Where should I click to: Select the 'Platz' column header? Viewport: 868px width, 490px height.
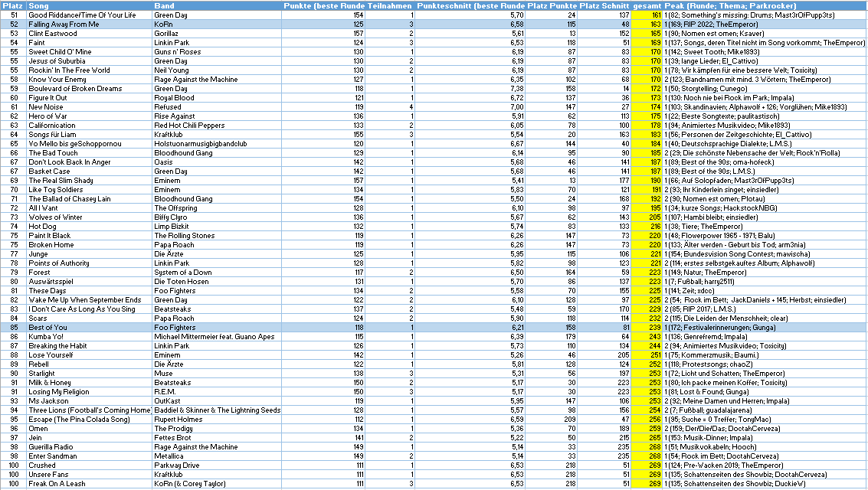[x=13, y=5]
